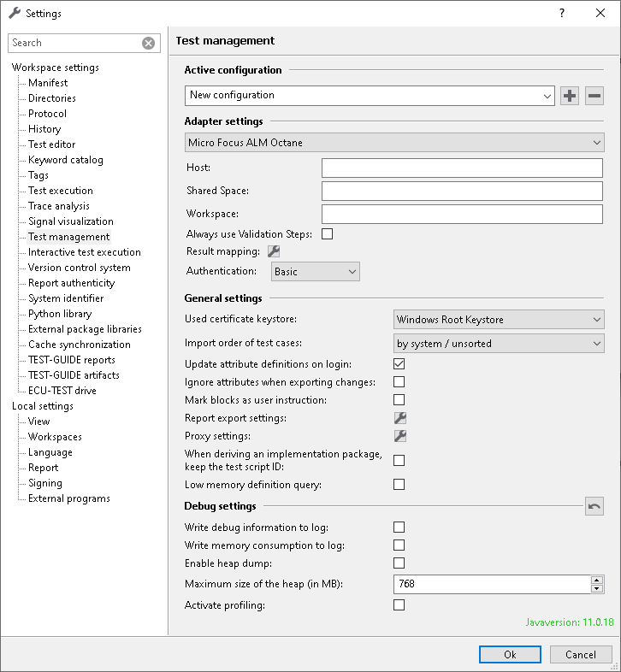Screen dimensions: 621x672
Task: Open Trace analysis settings
Action: tap(59, 206)
